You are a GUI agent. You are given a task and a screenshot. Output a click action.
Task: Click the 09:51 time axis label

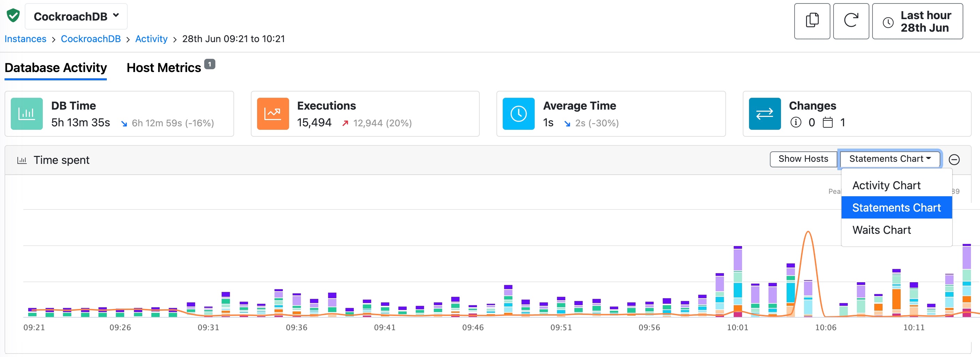point(561,327)
